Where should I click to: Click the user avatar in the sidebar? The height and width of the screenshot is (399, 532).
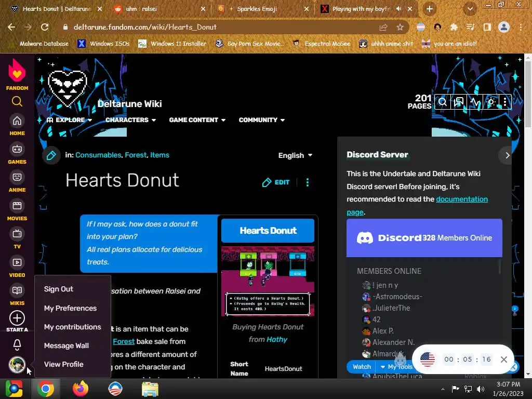click(x=17, y=365)
